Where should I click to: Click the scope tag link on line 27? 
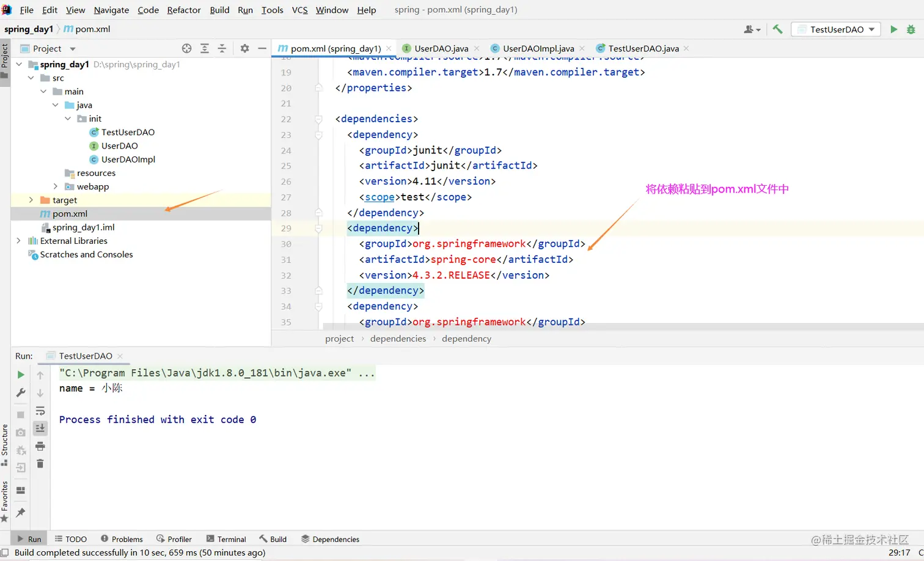(380, 197)
